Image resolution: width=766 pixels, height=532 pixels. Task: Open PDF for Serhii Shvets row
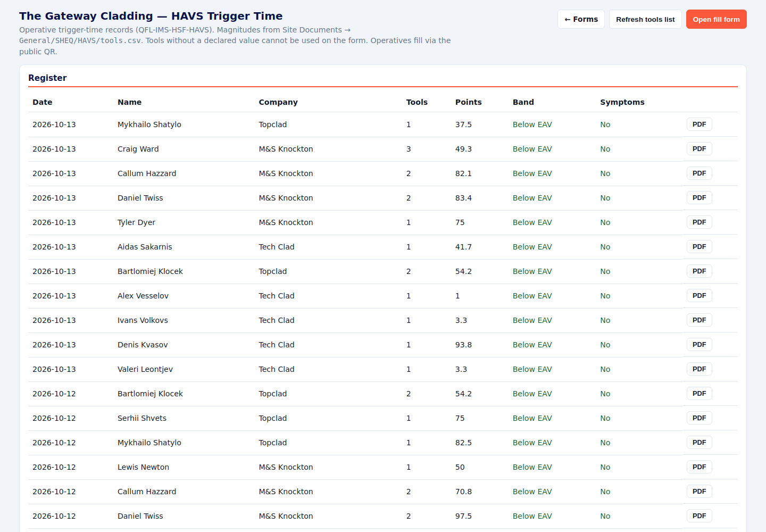click(699, 418)
